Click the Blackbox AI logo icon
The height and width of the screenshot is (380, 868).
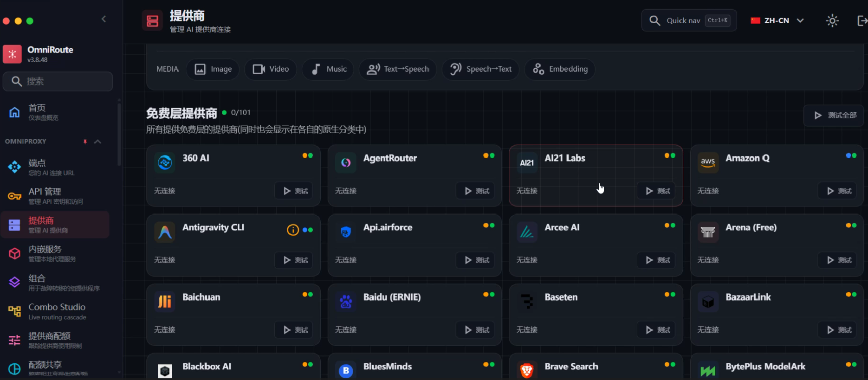click(x=165, y=371)
